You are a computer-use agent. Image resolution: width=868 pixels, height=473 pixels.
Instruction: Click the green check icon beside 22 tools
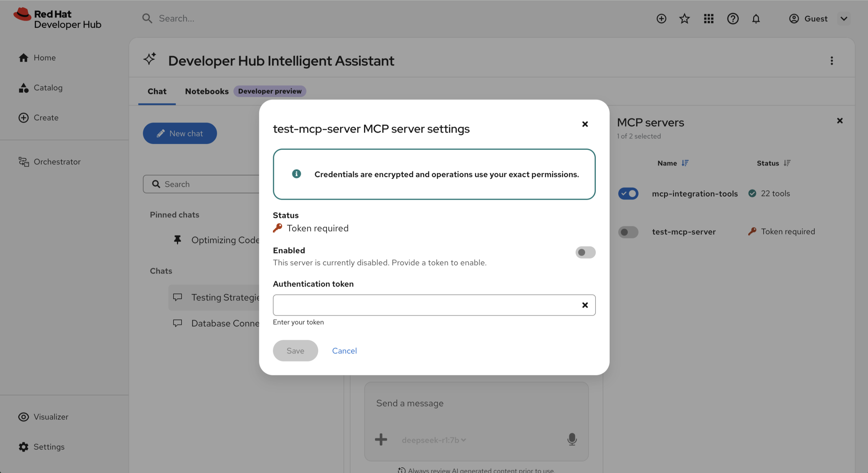[752, 193]
